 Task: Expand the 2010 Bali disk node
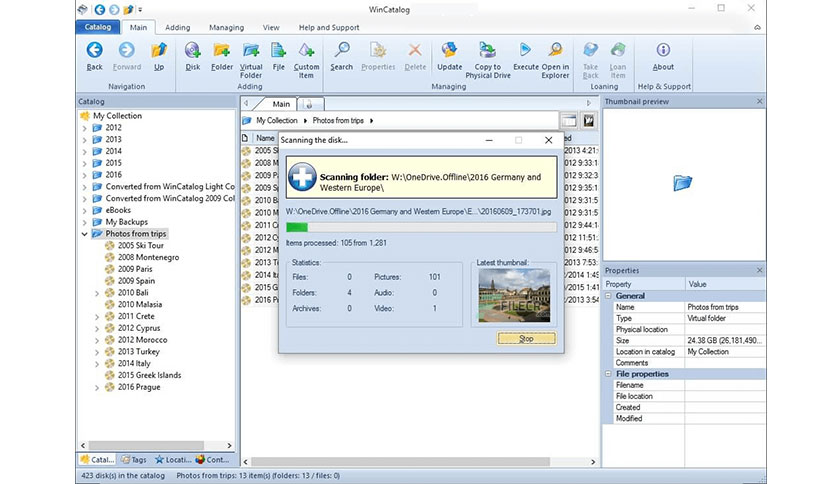(97, 293)
